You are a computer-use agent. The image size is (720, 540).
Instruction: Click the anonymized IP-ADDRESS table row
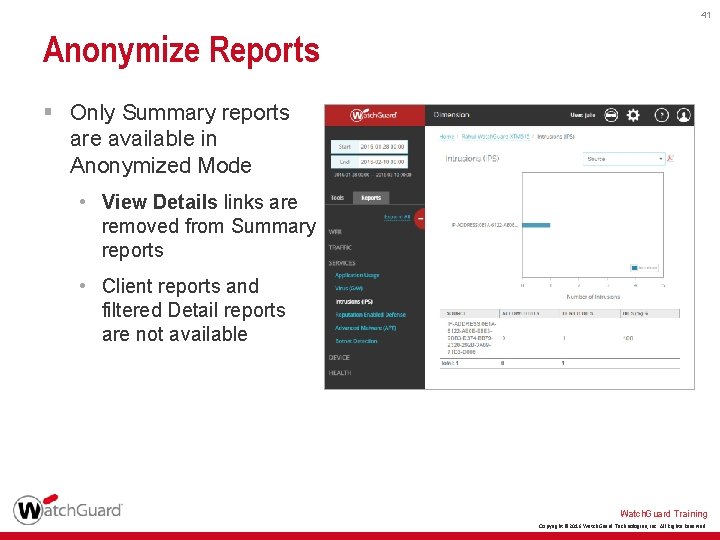click(x=560, y=338)
